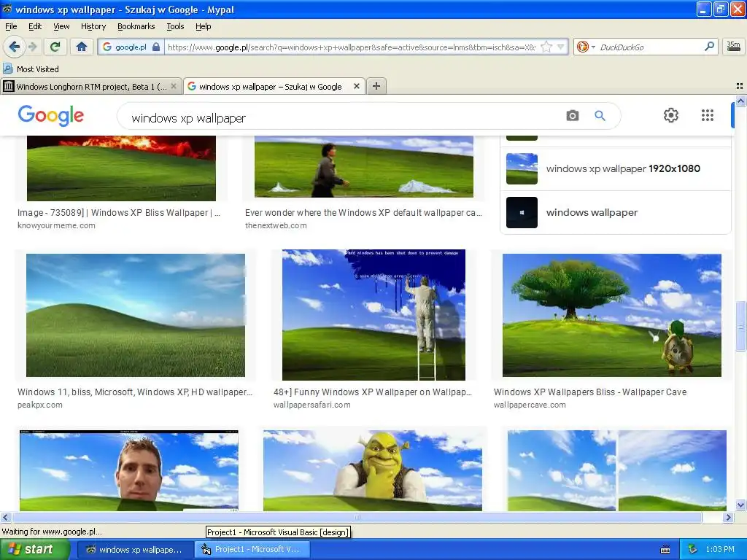The height and width of the screenshot is (560, 747).
Task: Open the tree and Link Wallpaper Cave image
Action: click(x=612, y=315)
